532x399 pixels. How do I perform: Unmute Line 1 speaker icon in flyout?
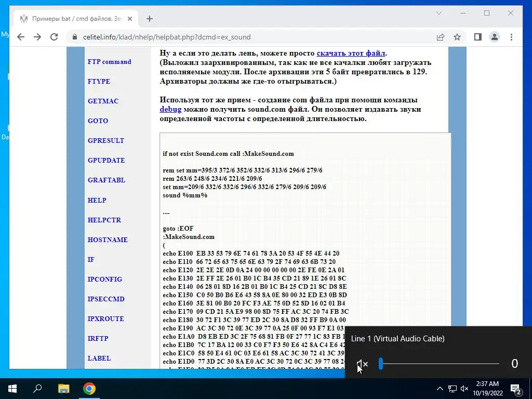362,364
